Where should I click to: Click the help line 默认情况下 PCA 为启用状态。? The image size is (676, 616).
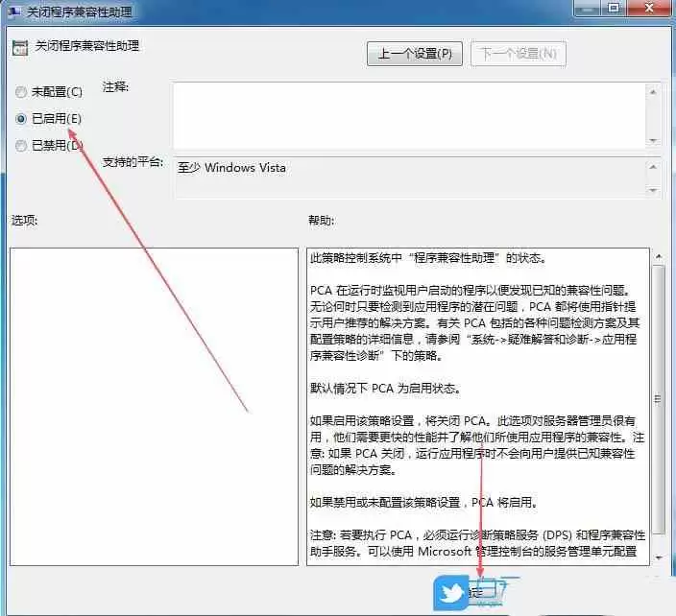(386, 389)
